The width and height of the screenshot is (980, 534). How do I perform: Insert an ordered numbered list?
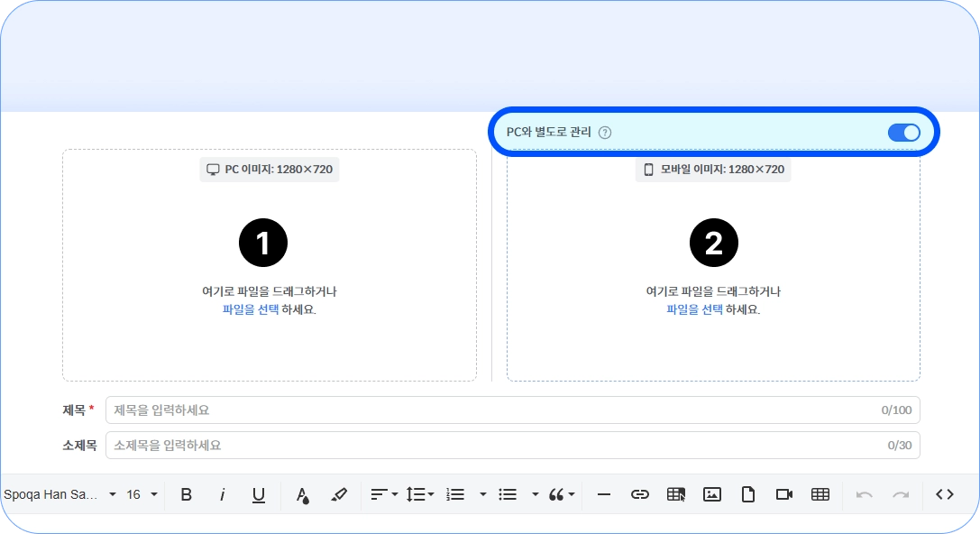click(x=455, y=494)
